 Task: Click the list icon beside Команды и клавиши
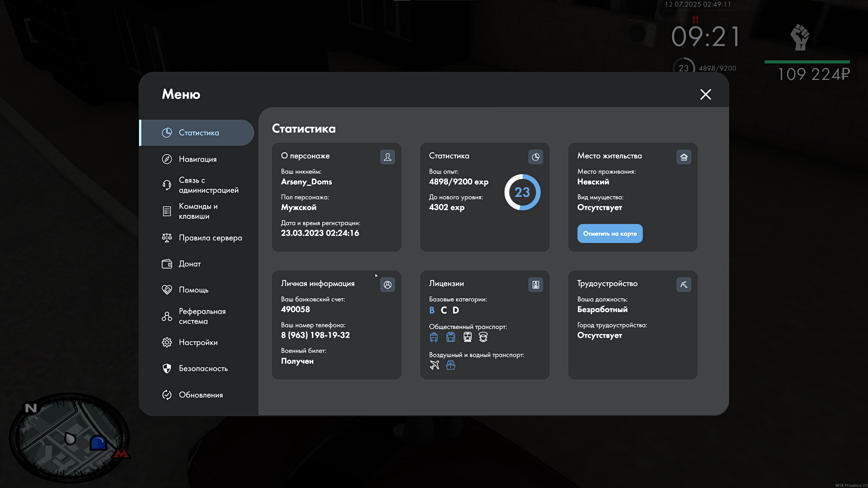tap(167, 211)
